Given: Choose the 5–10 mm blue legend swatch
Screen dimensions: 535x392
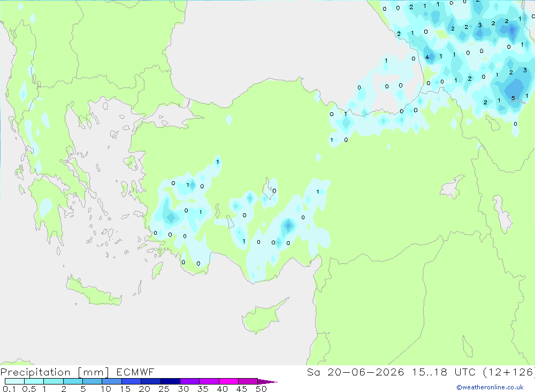Looking at the screenshot, I should [92, 381].
